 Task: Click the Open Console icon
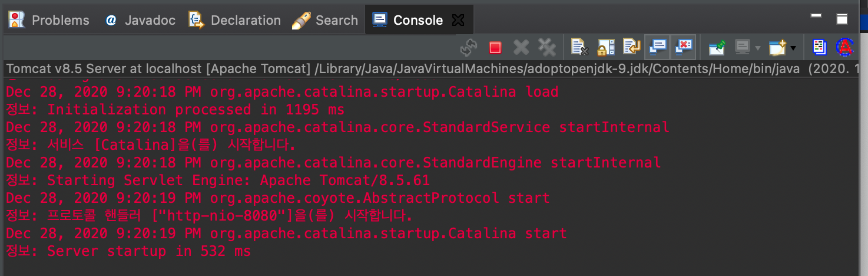(778, 47)
